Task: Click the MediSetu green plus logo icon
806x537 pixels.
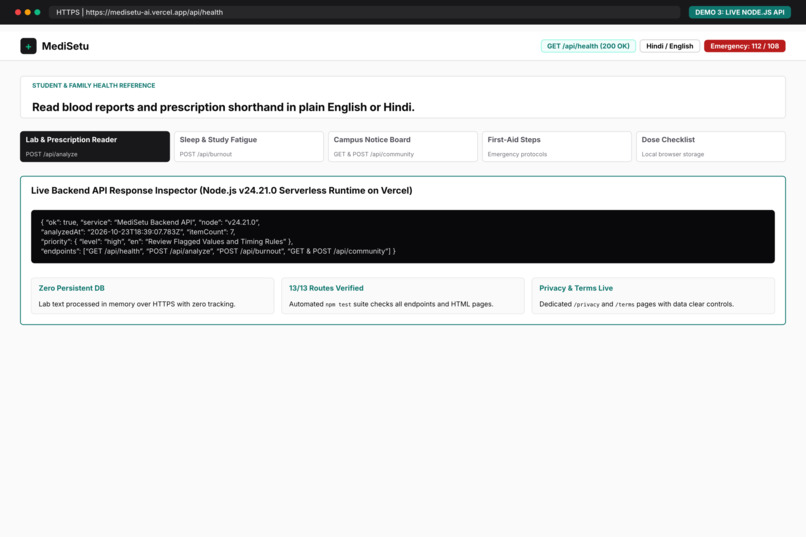Action: tap(28, 46)
